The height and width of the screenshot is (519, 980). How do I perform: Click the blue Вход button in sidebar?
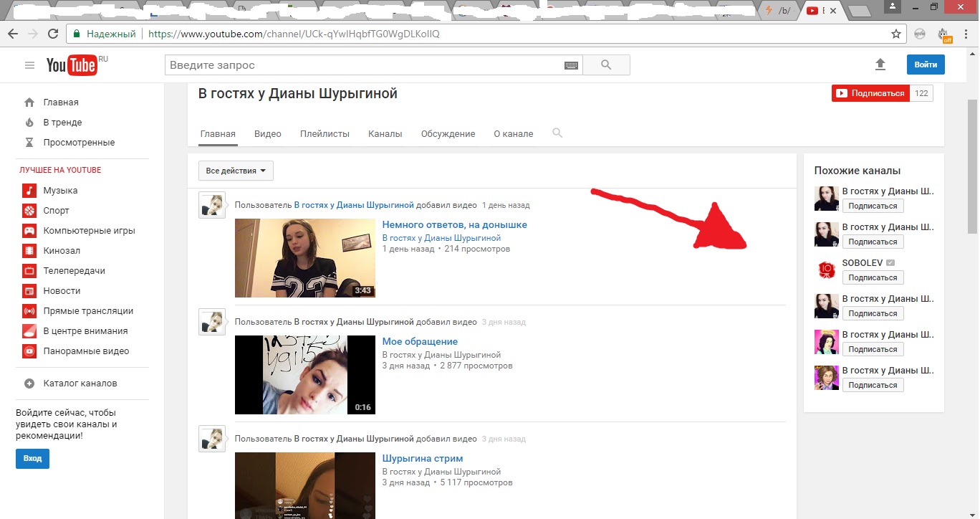(x=32, y=459)
